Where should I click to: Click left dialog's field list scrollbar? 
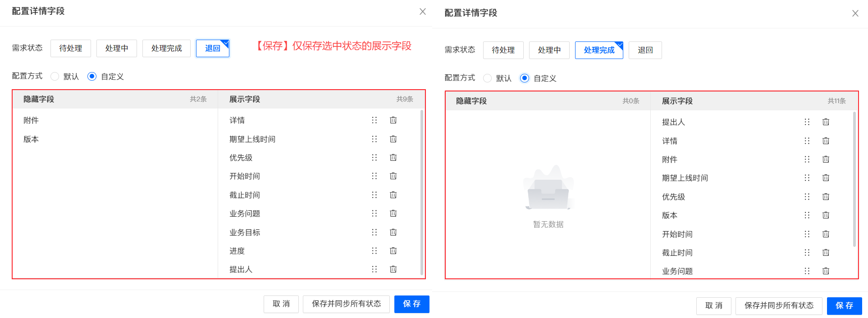pos(422,192)
